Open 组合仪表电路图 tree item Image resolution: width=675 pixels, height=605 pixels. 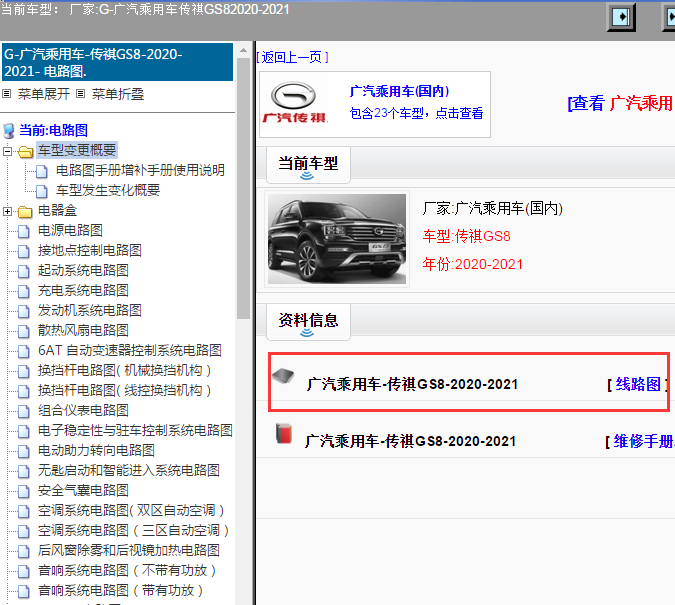pyautogui.click(x=83, y=410)
